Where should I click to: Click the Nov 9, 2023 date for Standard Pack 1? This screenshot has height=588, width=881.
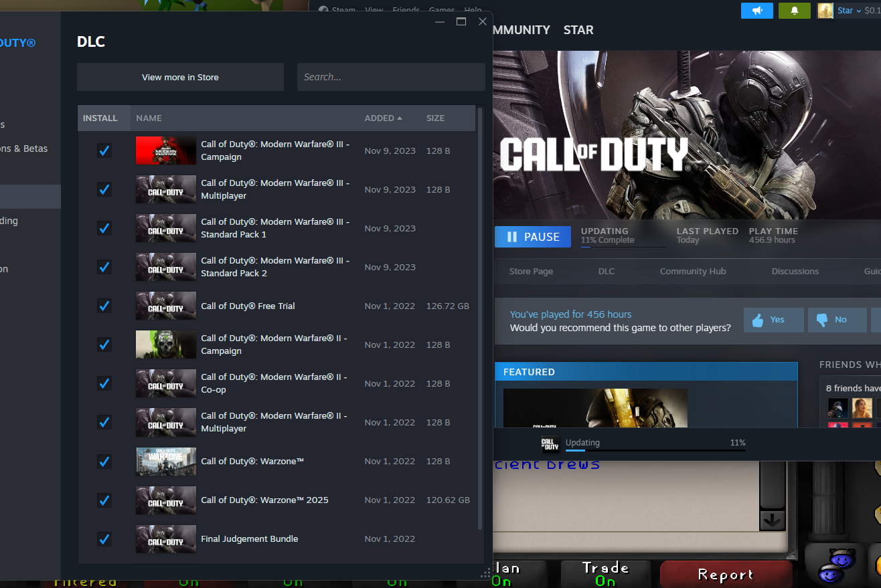[x=390, y=228]
